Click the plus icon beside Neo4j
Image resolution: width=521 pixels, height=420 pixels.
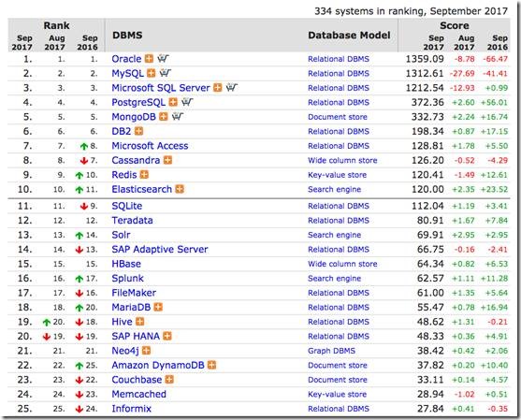pos(147,351)
